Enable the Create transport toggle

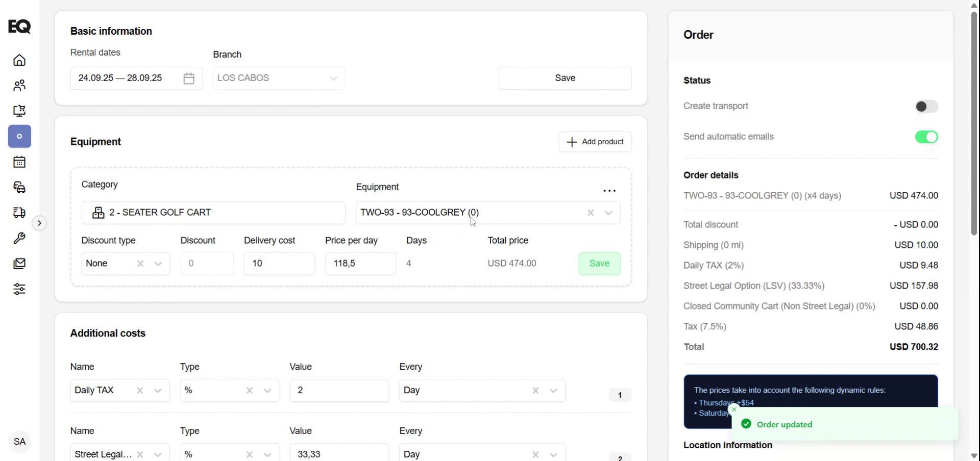point(926,107)
